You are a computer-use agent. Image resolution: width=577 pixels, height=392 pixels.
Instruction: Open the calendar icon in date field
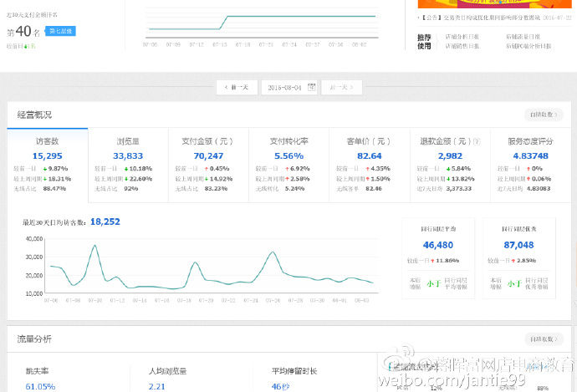tap(311, 87)
